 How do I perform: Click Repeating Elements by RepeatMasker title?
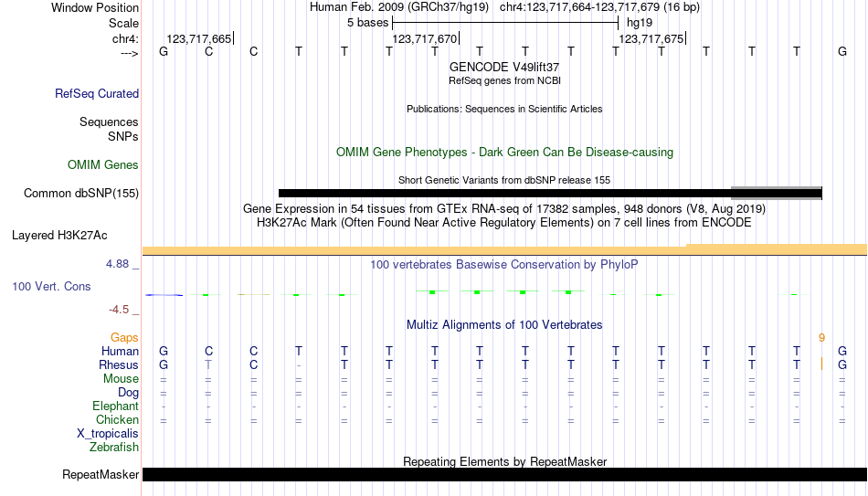(x=504, y=461)
